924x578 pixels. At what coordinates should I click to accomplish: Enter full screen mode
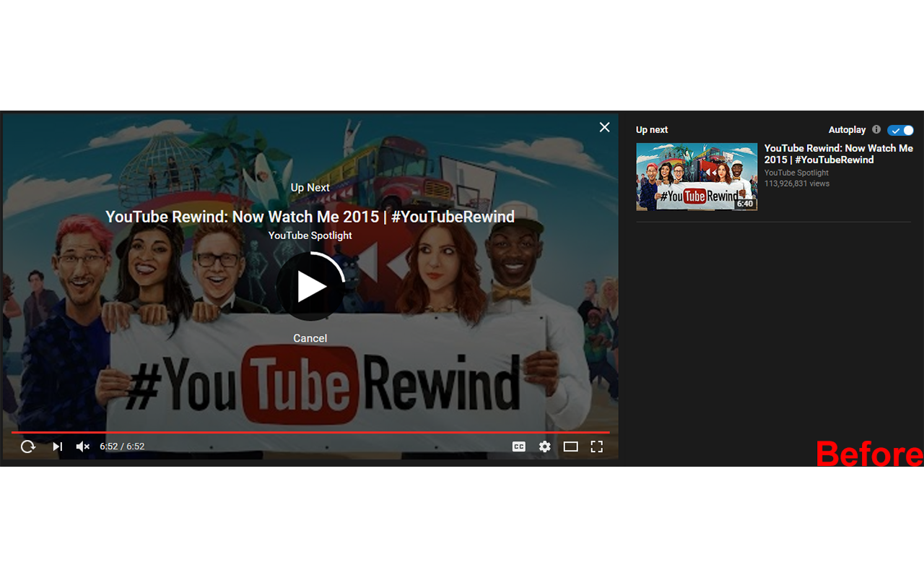(597, 447)
